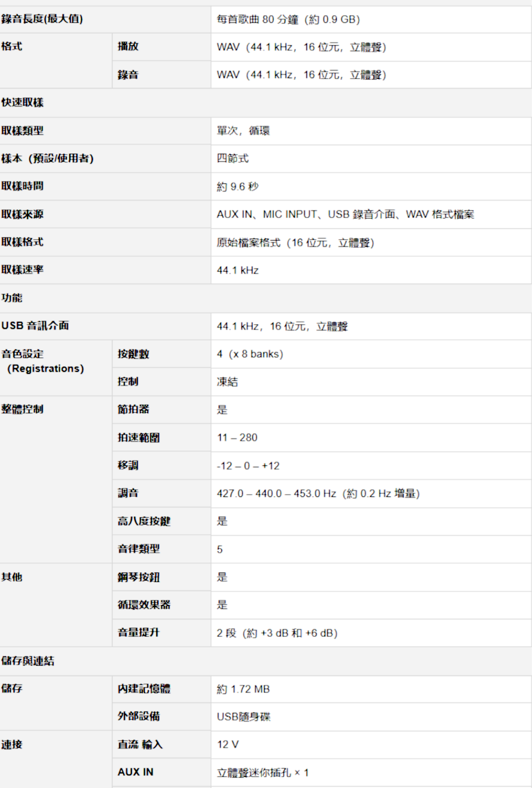Click the AUX IN value 立體聲迷你插孔 × 1
532x788 pixels.
[x=263, y=772]
